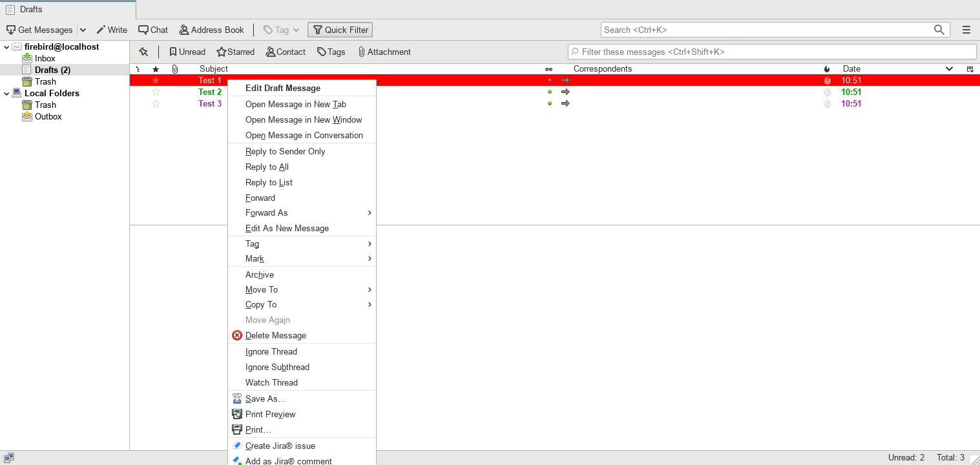This screenshot has height=465, width=980.
Task: Toggle the Attachment quick filter
Action: point(384,52)
